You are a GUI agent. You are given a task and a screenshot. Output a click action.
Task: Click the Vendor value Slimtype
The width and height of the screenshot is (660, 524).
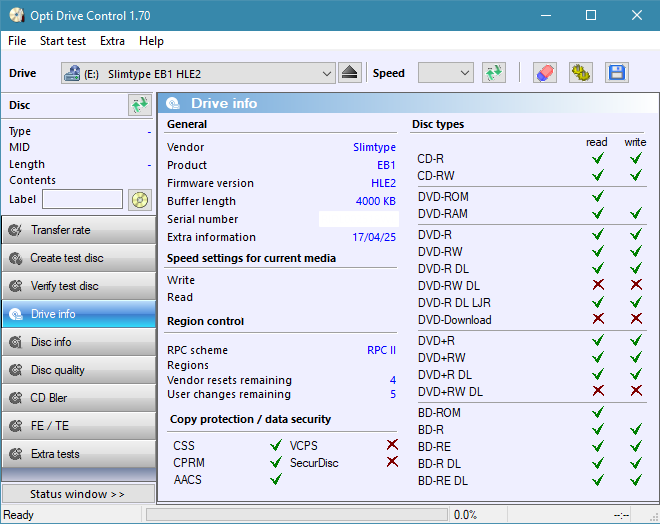coord(374,147)
